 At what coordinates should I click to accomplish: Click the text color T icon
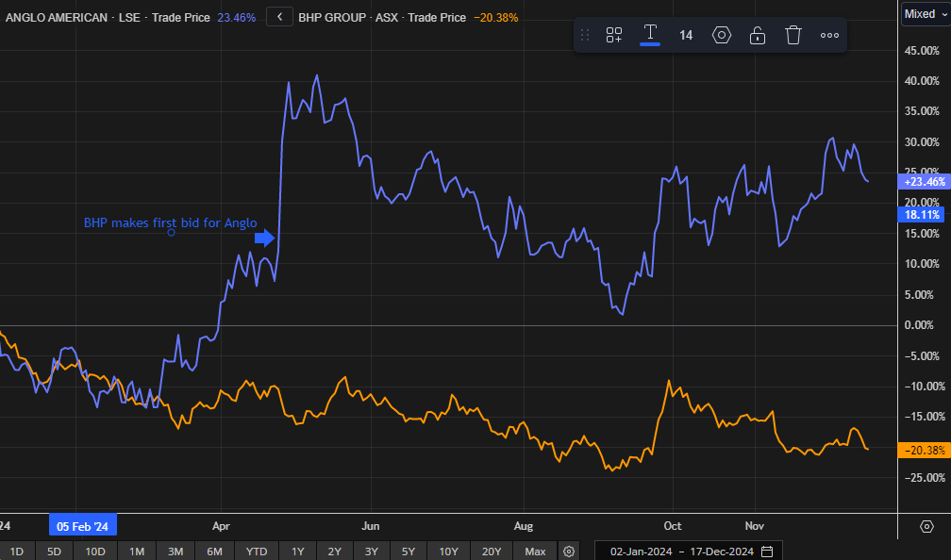pyautogui.click(x=650, y=34)
